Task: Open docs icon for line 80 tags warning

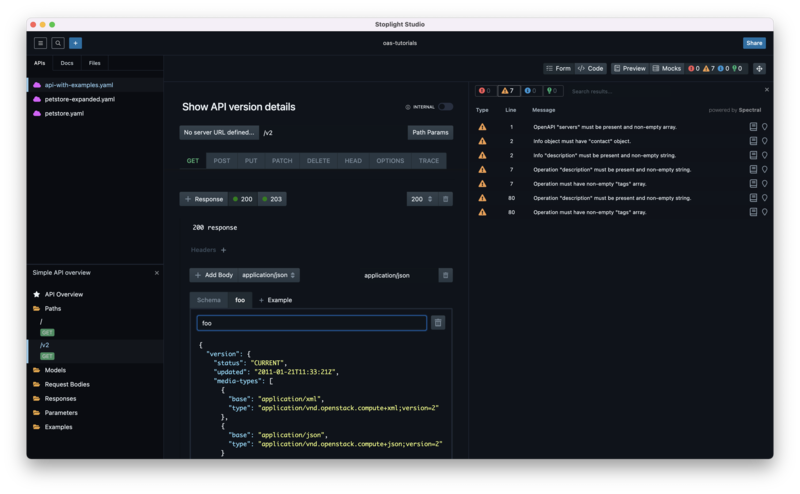Action: pyautogui.click(x=753, y=212)
